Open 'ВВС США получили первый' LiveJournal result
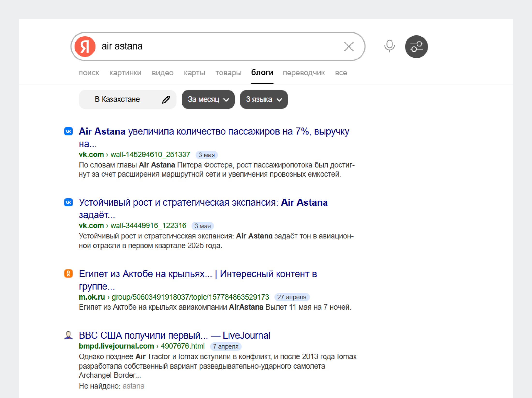The image size is (532, 398). 175,335
